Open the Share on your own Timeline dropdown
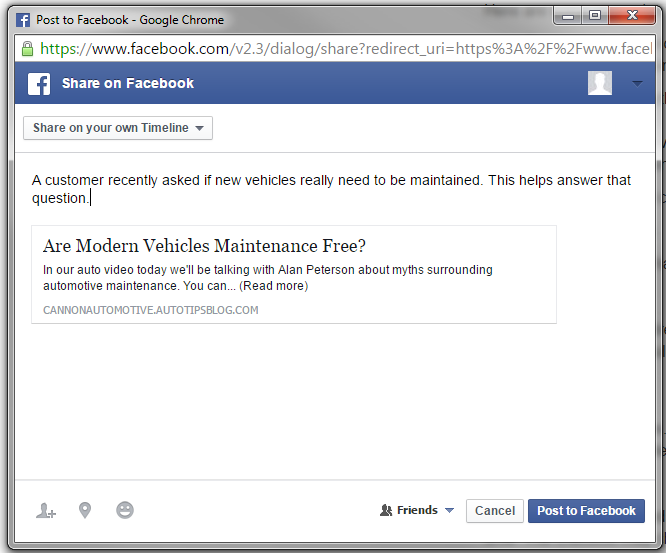The height and width of the screenshot is (553, 666). (118, 128)
